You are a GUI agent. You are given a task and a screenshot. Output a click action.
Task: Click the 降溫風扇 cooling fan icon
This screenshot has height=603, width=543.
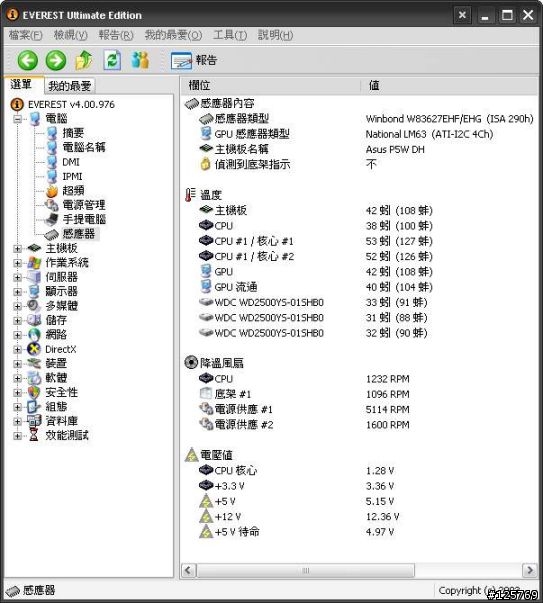tap(191, 362)
